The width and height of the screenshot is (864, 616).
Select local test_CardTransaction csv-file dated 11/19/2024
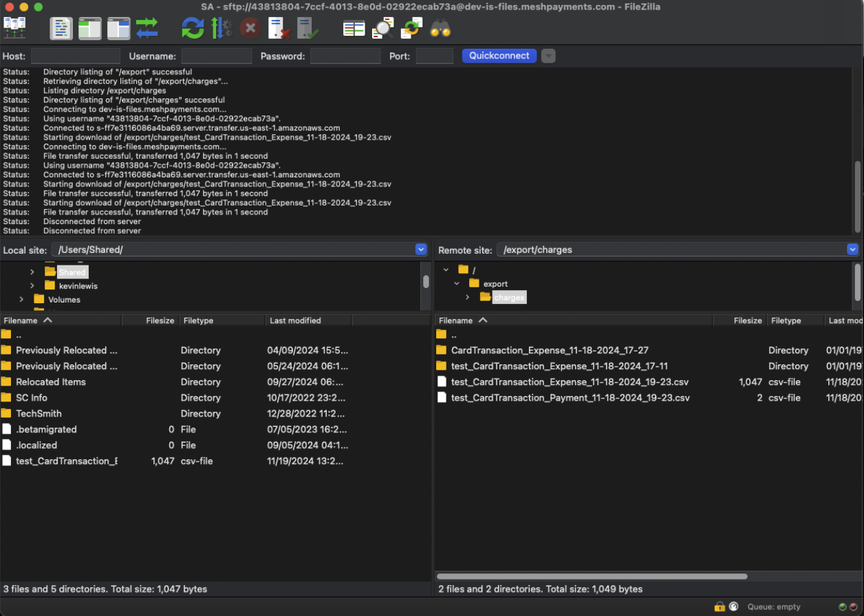215,461
